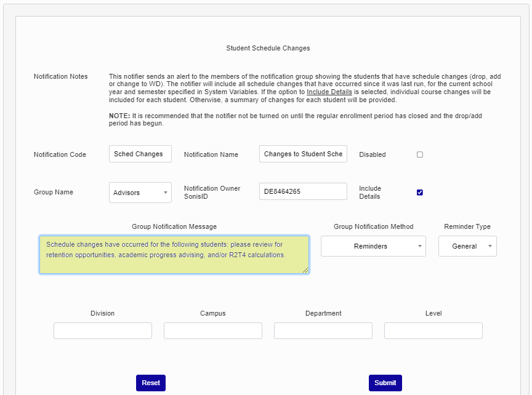Open the Group Name dropdown showing Advisors
532x395 pixels.
point(140,193)
